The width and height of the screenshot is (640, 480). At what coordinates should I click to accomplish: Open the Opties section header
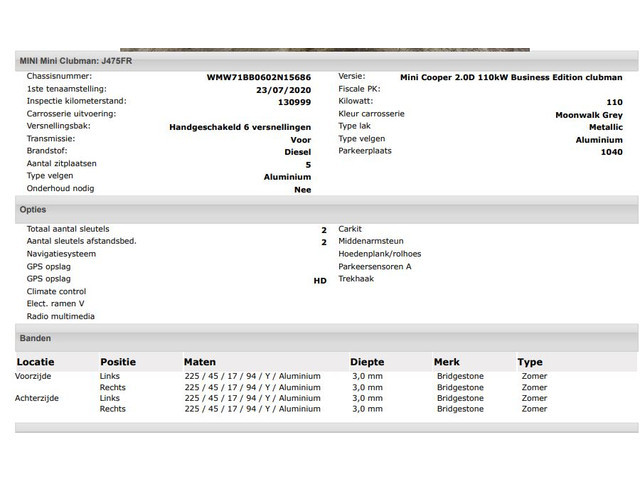[x=33, y=210]
